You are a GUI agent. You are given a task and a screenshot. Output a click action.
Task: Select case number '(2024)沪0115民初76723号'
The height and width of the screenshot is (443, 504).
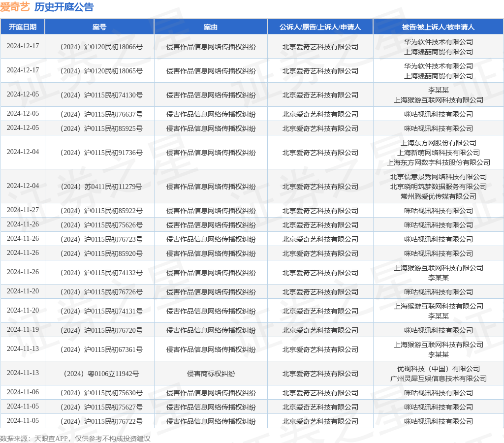(101, 240)
